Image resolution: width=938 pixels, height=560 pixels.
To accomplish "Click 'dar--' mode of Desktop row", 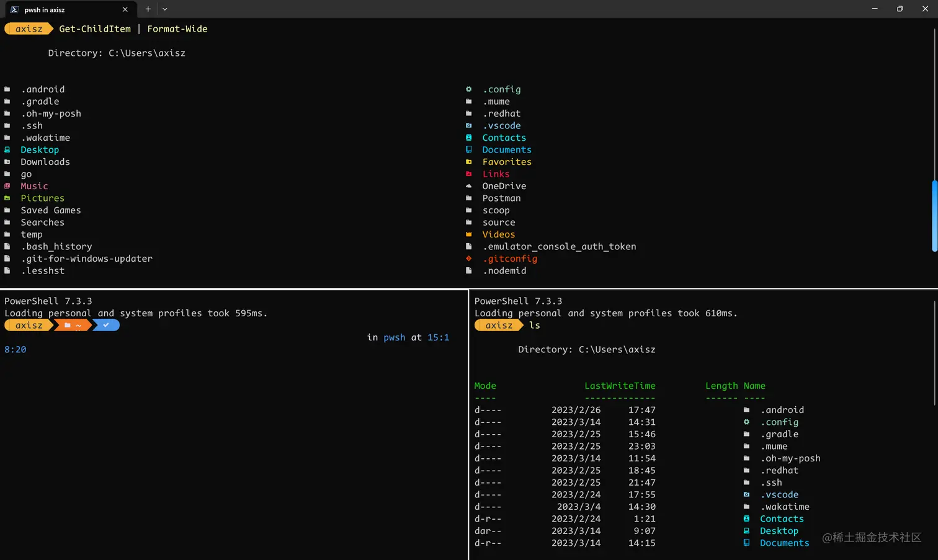I will click(x=488, y=531).
